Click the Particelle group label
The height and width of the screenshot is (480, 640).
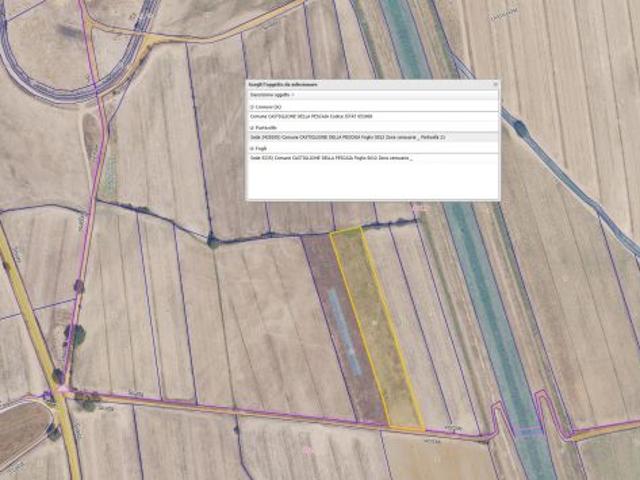click(x=267, y=127)
